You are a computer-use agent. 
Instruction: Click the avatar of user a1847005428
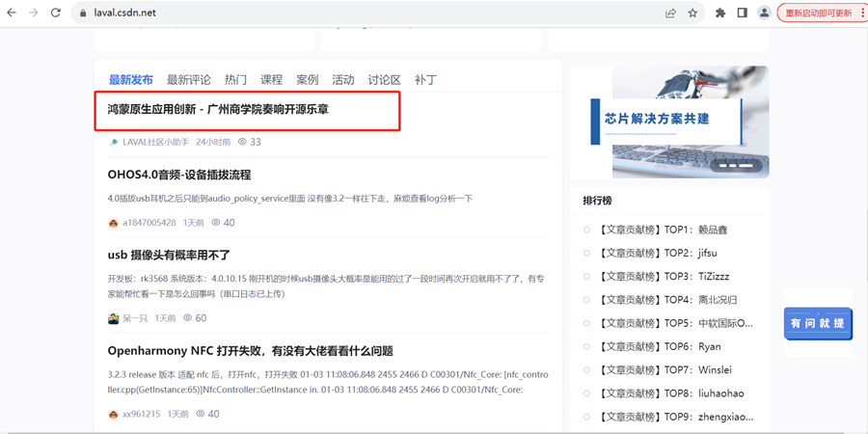point(113,223)
